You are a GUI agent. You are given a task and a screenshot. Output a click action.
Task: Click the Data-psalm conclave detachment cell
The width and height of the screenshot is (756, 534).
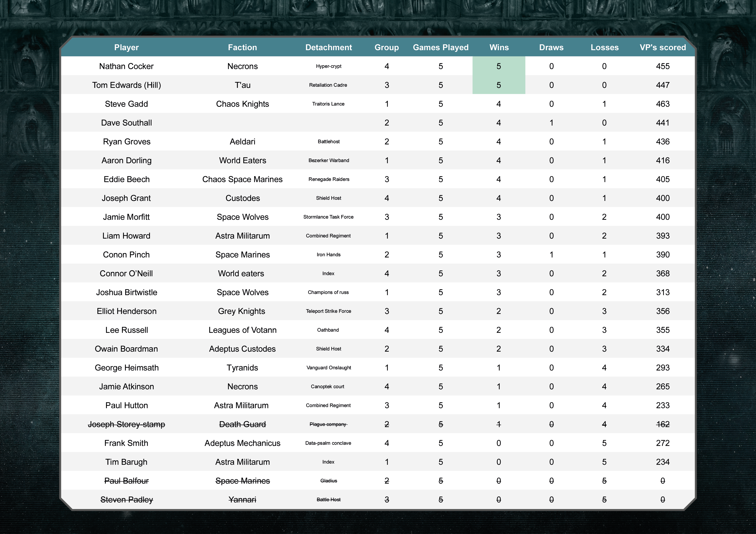[x=328, y=443]
